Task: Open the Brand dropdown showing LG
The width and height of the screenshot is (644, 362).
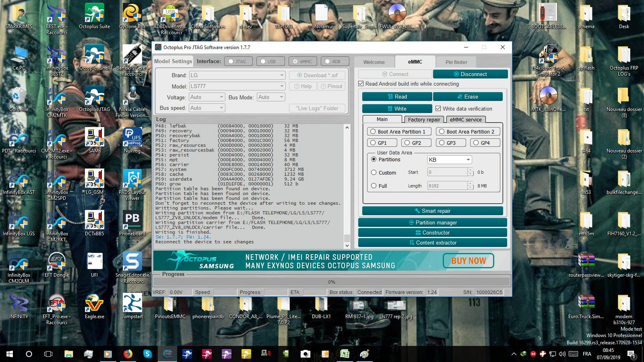Action: 237,75
